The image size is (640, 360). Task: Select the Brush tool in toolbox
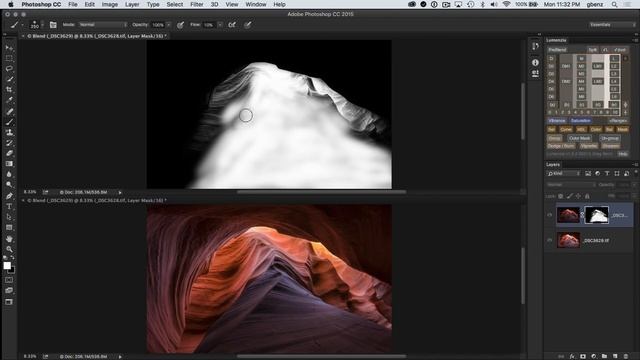click(x=9, y=122)
